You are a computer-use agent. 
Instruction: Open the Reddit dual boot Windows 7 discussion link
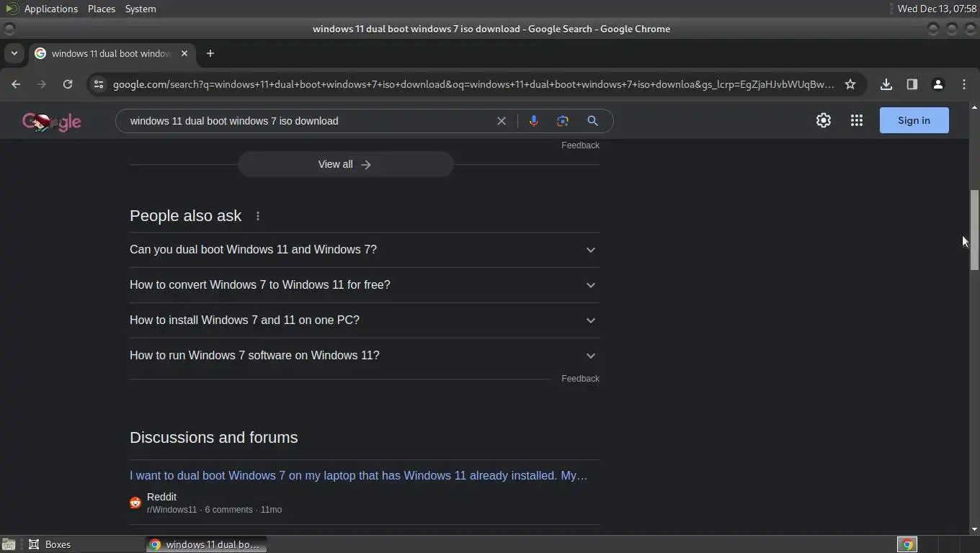coord(358,475)
